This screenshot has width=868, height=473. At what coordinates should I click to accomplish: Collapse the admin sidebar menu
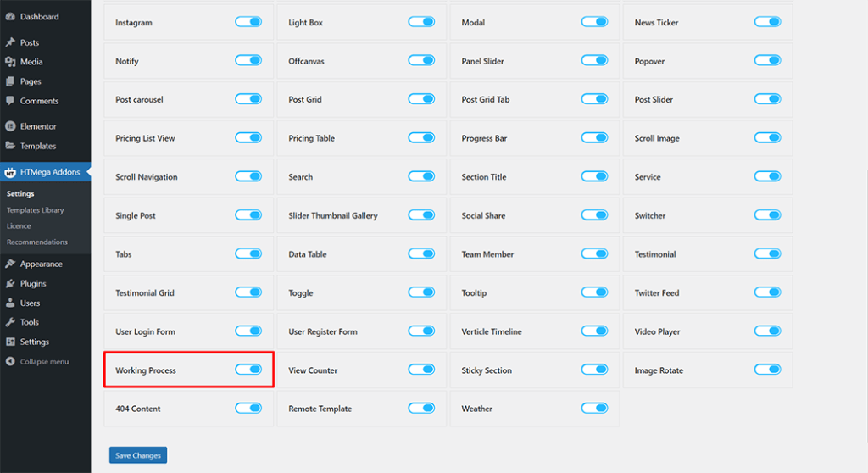(x=41, y=362)
